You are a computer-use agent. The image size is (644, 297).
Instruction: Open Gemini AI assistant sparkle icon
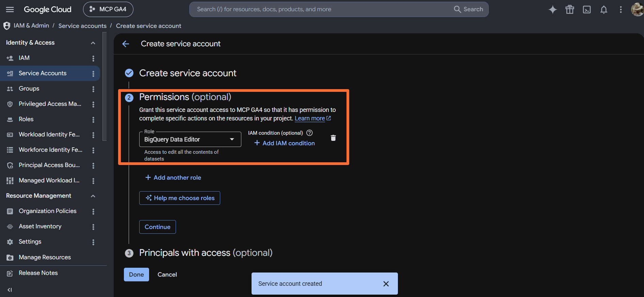tap(553, 10)
